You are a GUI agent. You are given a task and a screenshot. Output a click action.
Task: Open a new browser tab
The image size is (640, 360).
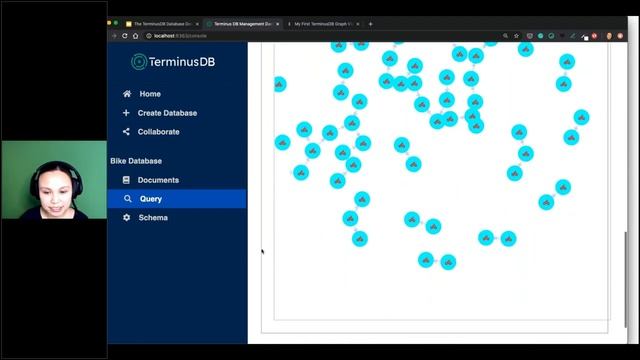(x=371, y=24)
